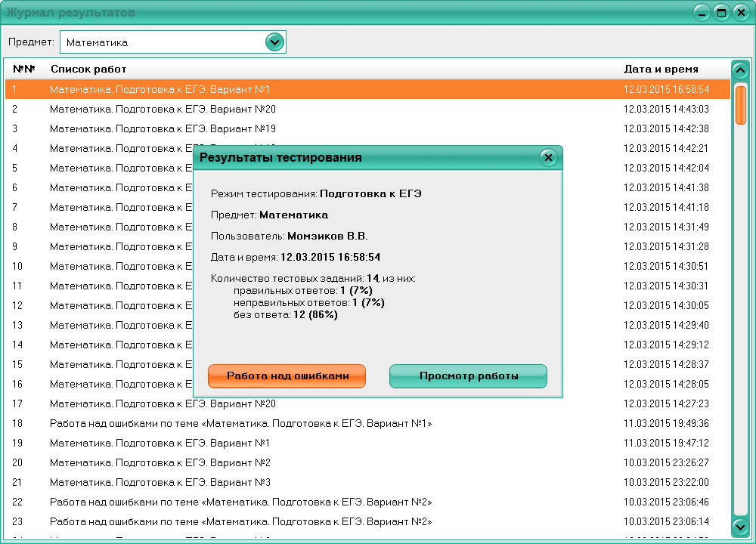756x544 pixels.
Task: Click the orange scrollbar thumb
Action: tap(741, 104)
